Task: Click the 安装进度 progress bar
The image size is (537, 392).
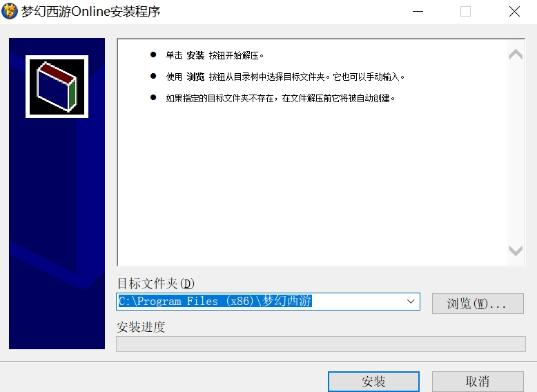Action: click(x=321, y=344)
